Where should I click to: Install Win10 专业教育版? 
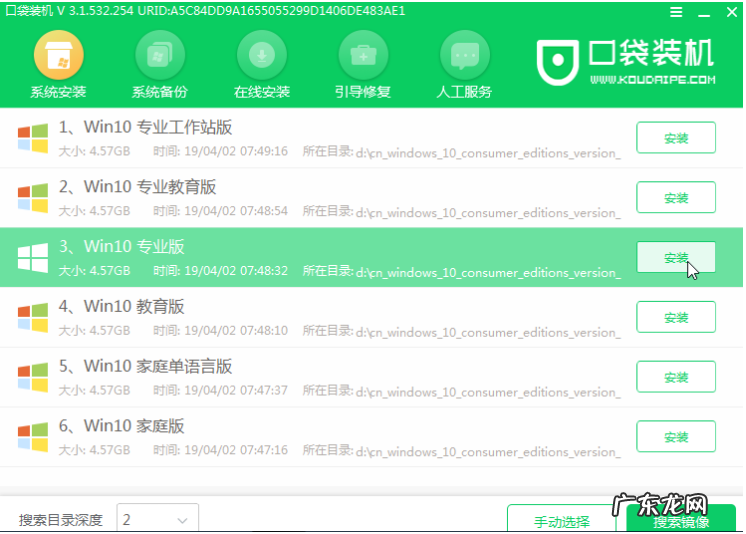(x=676, y=198)
